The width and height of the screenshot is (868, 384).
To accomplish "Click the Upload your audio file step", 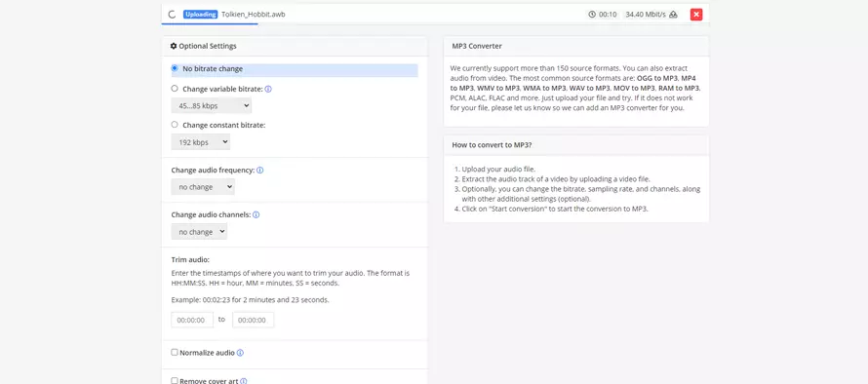I will coord(498,170).
